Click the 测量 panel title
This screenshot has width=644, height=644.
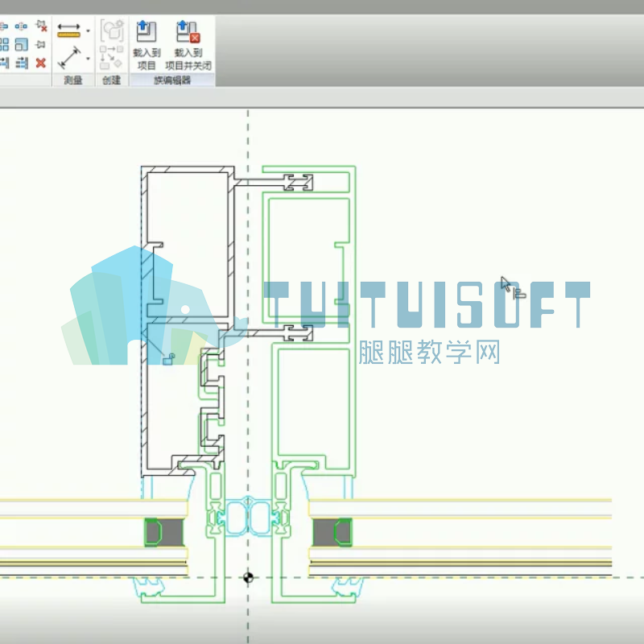pyautogui.click(x=73, y=80)
